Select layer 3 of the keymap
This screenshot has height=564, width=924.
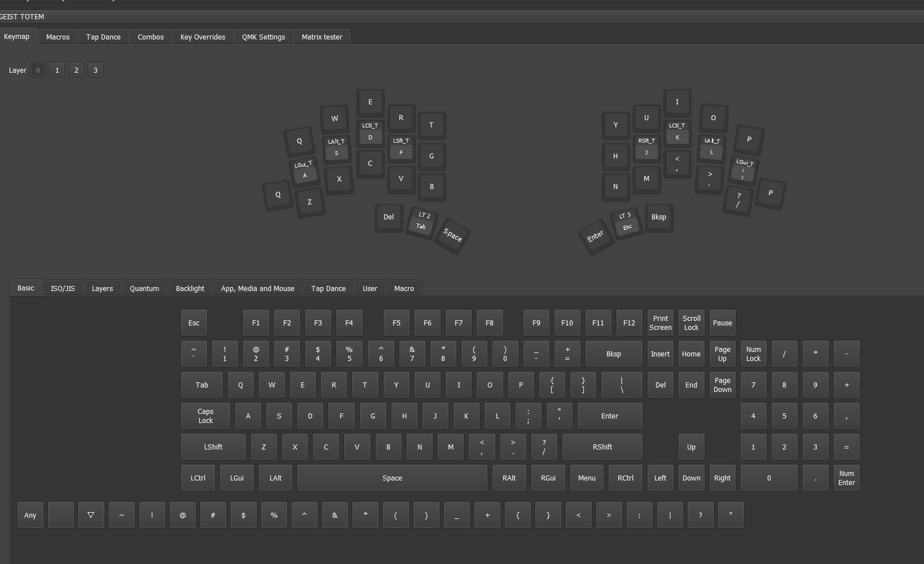(95, 70)
